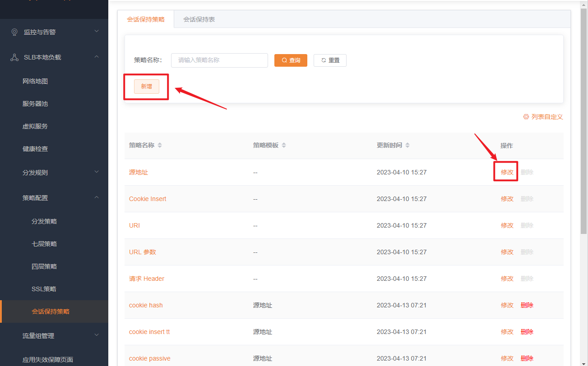Sort table by 策略名称 column arrows
This screenshot has height=366, width=588.
point(160,146)
